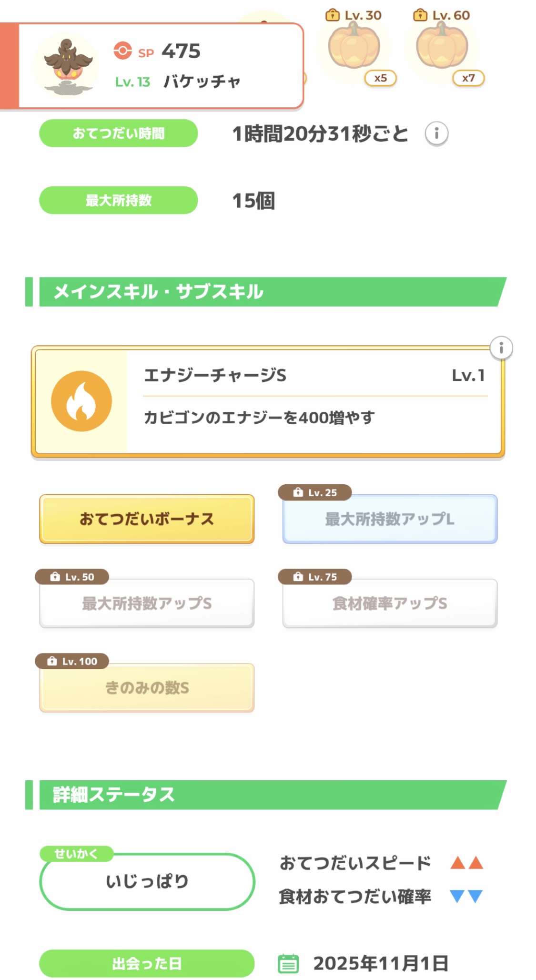Tap the locked 食材確率アップS sub skill
This screenshot has height=980, width=536.
390,603
